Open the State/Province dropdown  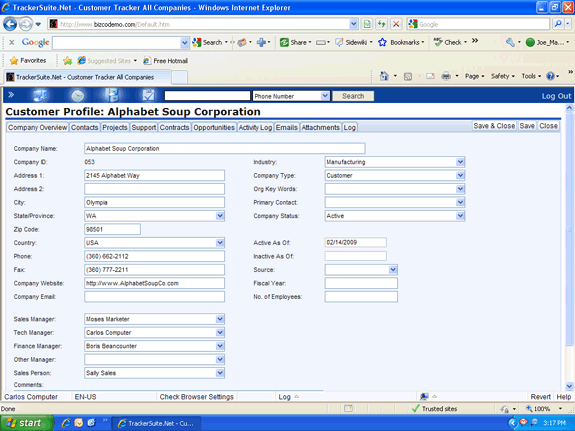(x=220, y=216)
